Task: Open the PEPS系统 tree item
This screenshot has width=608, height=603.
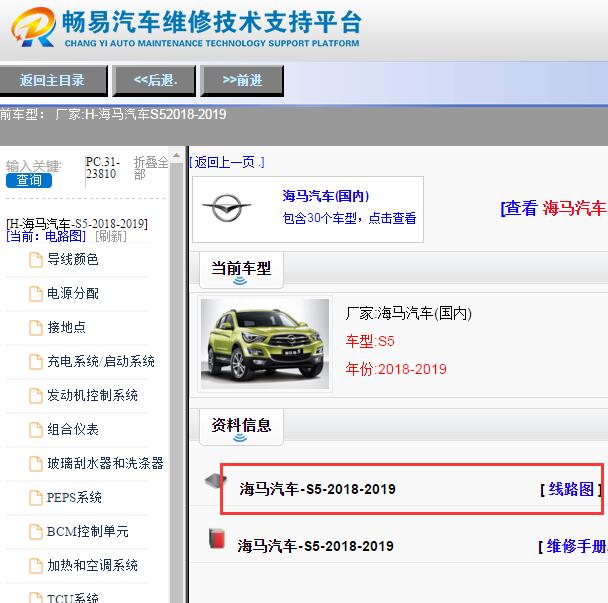Action: [74, 498]
